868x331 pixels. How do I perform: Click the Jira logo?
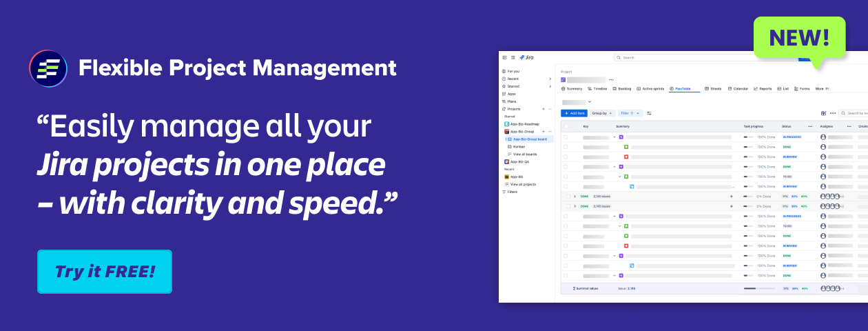pyautogui.click(x=527, y=57)
